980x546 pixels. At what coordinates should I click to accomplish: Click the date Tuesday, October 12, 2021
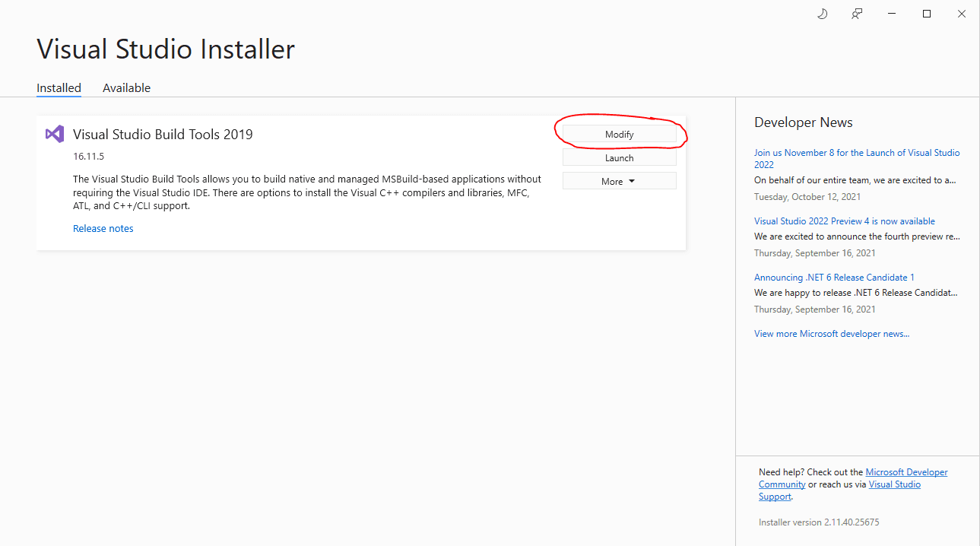click(807, 197)
